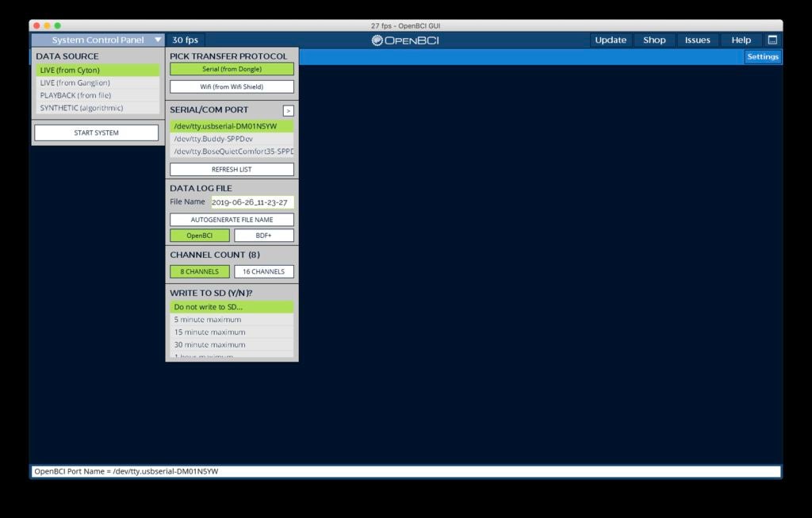This screenshot has width=812, height=518.
Task: Click the START SYSTEM button
Action: click(96, 132)
